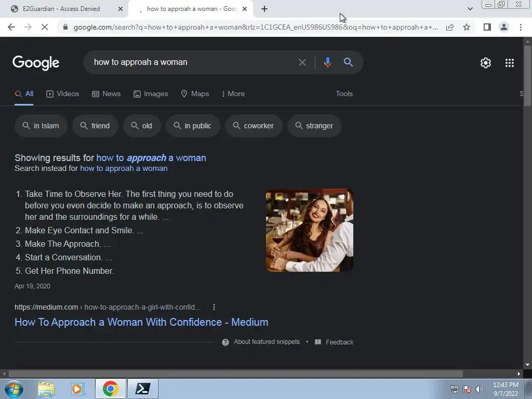Switch to Videos results tab

(x=63, y=94)
